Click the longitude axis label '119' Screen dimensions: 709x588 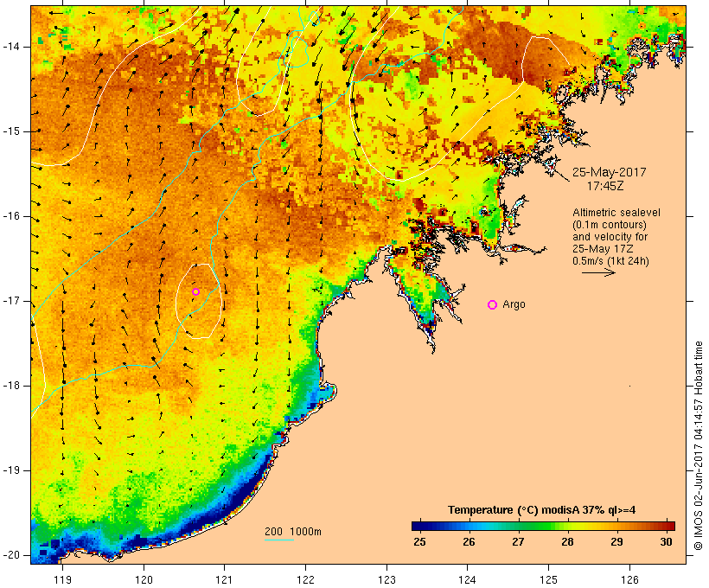[x=62, y=579]
